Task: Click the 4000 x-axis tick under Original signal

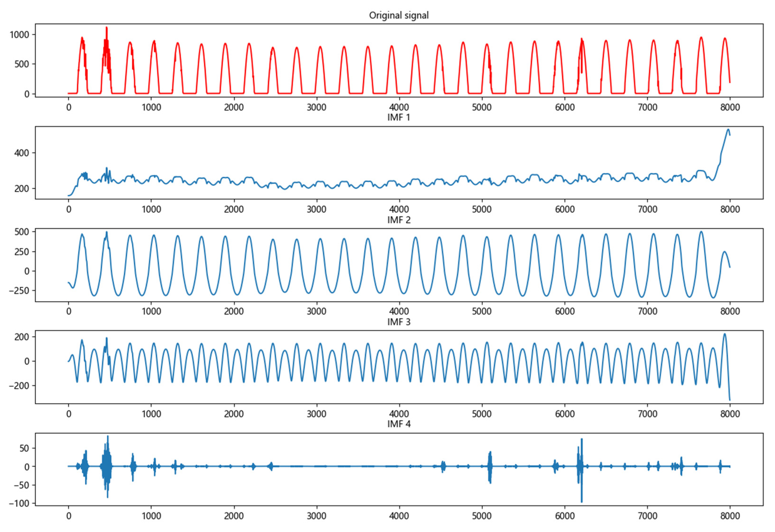Action: [399, 107]
